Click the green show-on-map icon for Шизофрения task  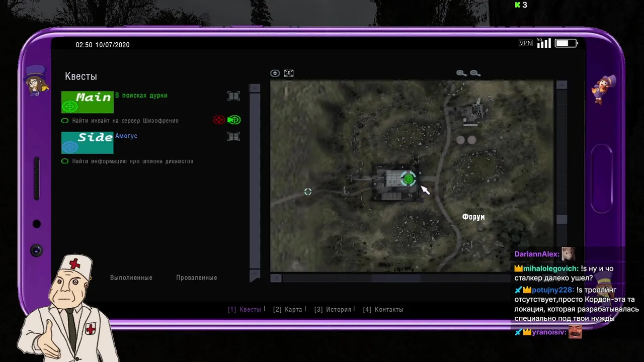click(234, 120)
